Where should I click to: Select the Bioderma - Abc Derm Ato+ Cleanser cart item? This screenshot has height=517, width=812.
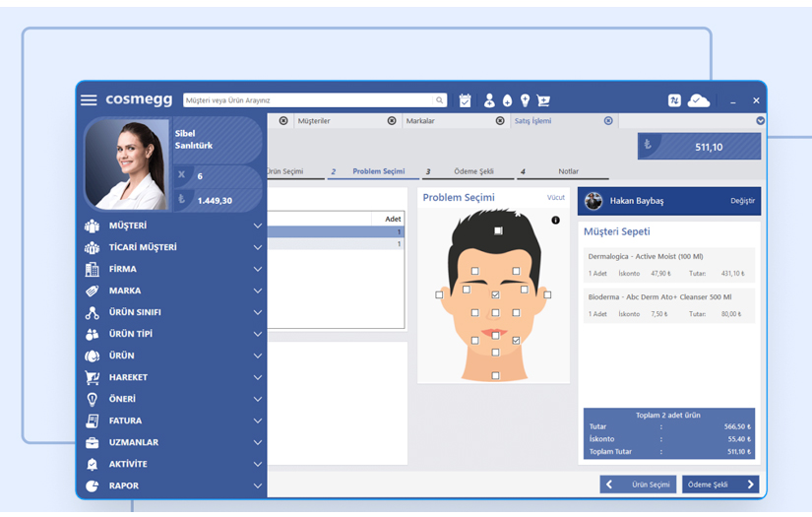coord(668,305)
